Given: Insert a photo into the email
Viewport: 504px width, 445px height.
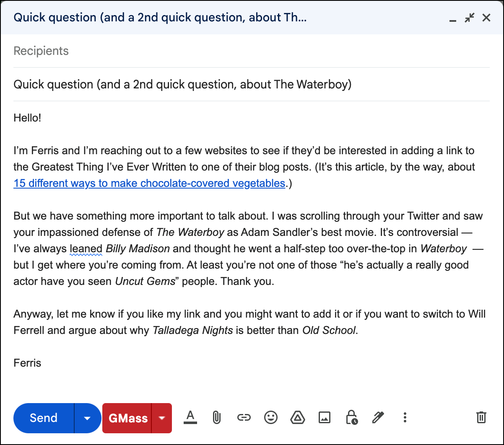Looking at the screenshot, I should 325,417.
